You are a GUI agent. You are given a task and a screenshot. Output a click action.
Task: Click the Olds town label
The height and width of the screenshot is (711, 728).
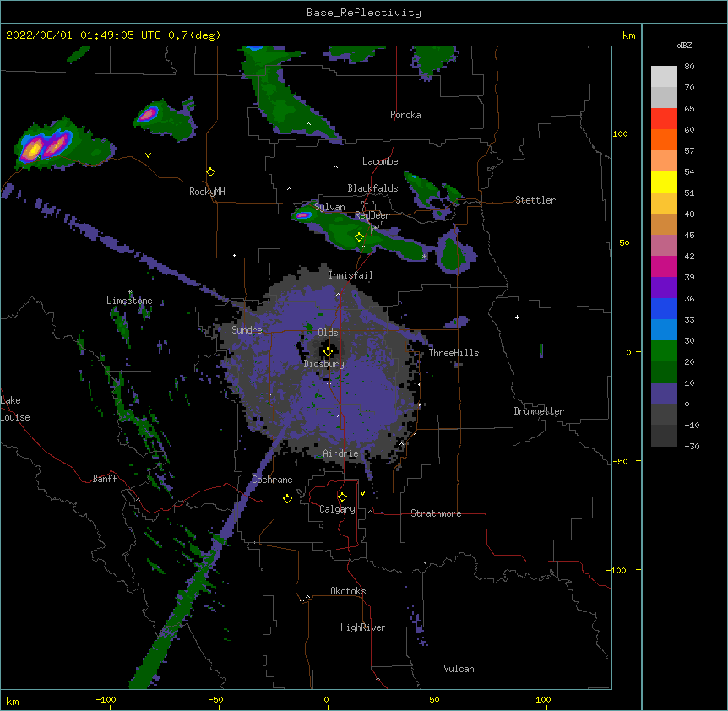328,333
